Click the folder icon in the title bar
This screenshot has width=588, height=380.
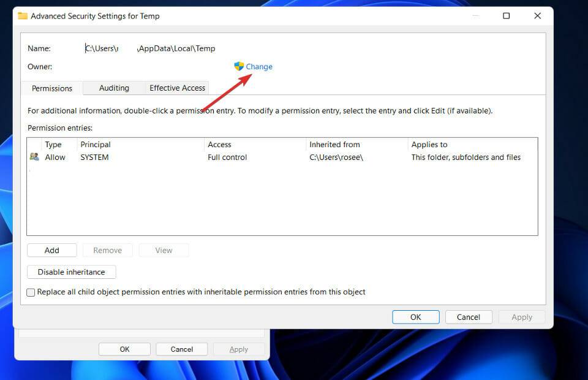23,16
